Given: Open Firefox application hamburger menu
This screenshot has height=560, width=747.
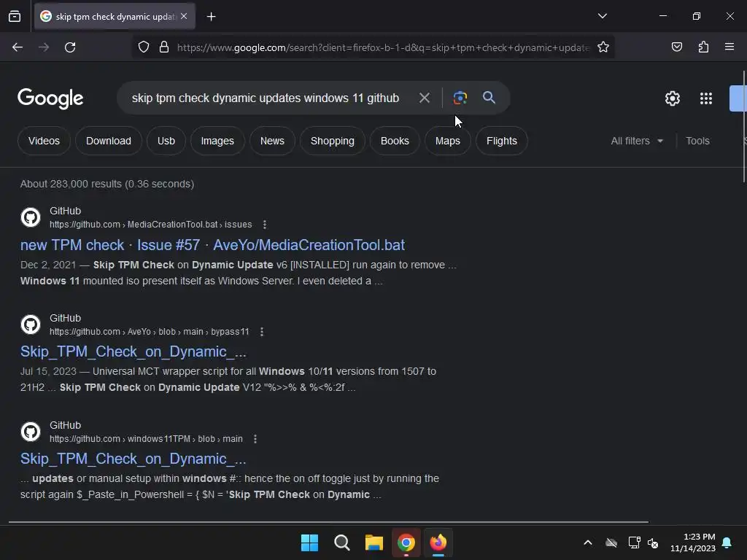Looking at the screenshot, I should tap(729, 47).
